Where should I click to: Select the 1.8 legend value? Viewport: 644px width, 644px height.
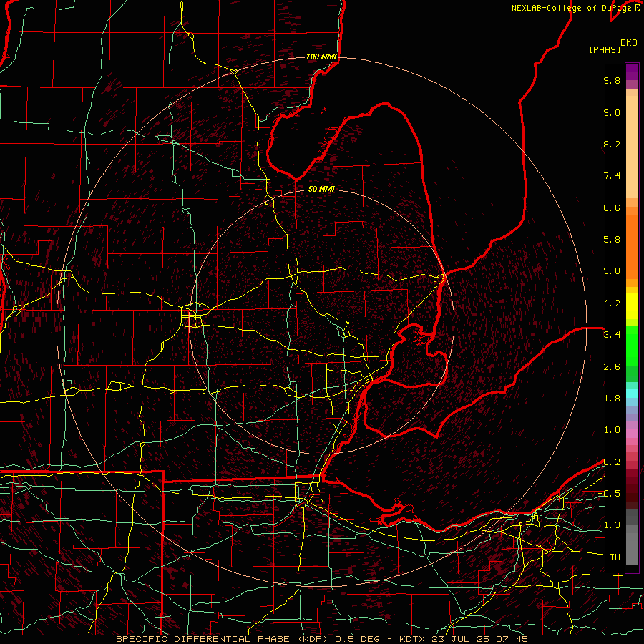pyautogui.click(x=612, y=399)
